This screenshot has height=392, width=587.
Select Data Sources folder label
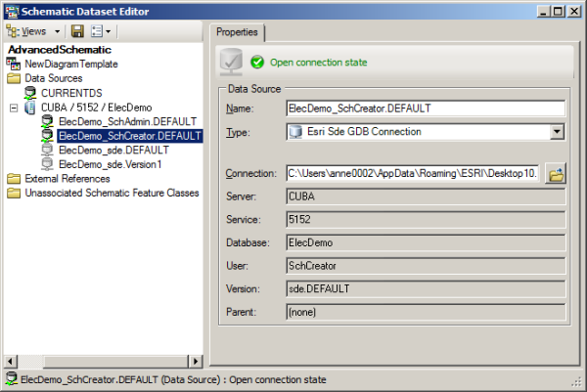54,78
